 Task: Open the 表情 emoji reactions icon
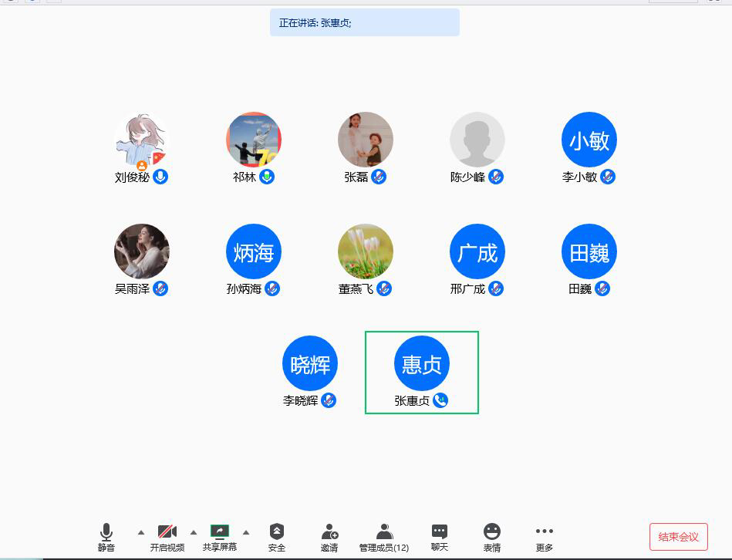492,532
